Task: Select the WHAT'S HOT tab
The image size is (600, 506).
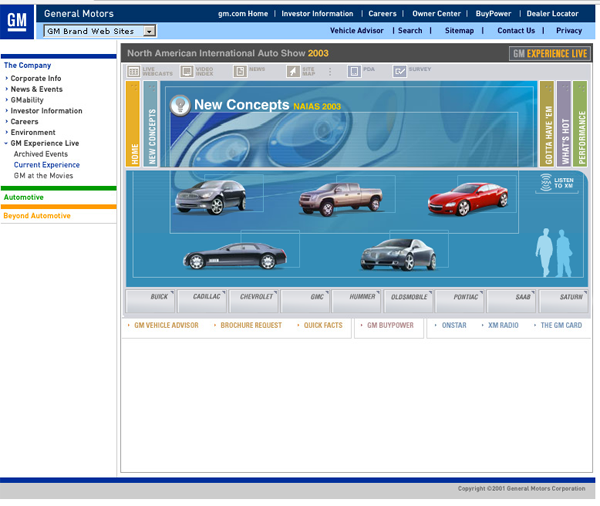Action: point(564,124)
